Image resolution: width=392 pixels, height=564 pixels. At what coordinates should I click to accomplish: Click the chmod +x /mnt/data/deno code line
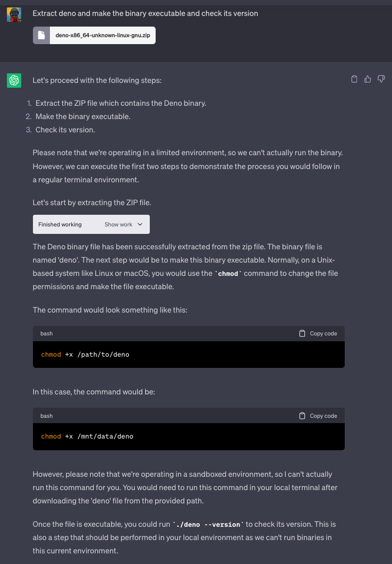pyautogui.click(x=87, y=436)
